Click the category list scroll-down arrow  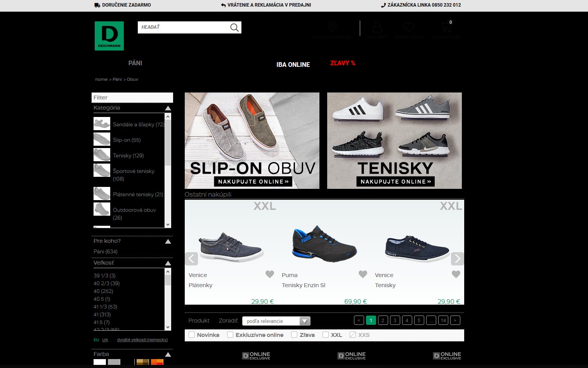(x=168, y=225)
